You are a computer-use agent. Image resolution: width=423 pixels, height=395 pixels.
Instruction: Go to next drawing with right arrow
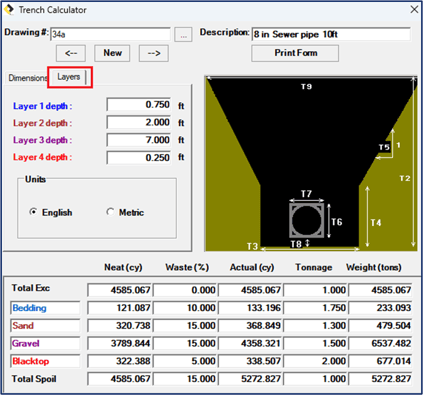pos(154,53)
